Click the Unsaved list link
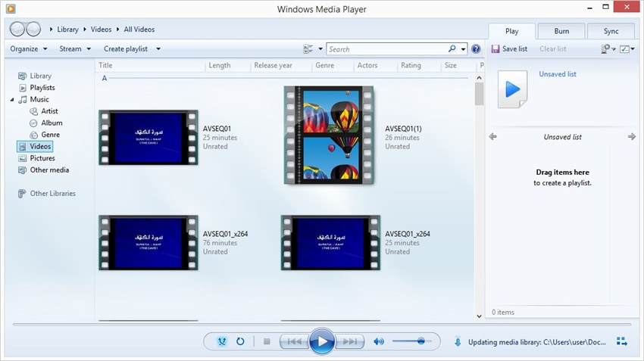The width and height of the screenshot is (644, 361). coord(558,74)
